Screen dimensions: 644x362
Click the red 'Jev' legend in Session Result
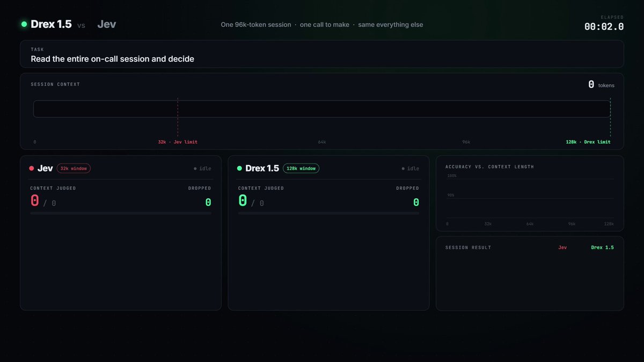pos(562,248)
